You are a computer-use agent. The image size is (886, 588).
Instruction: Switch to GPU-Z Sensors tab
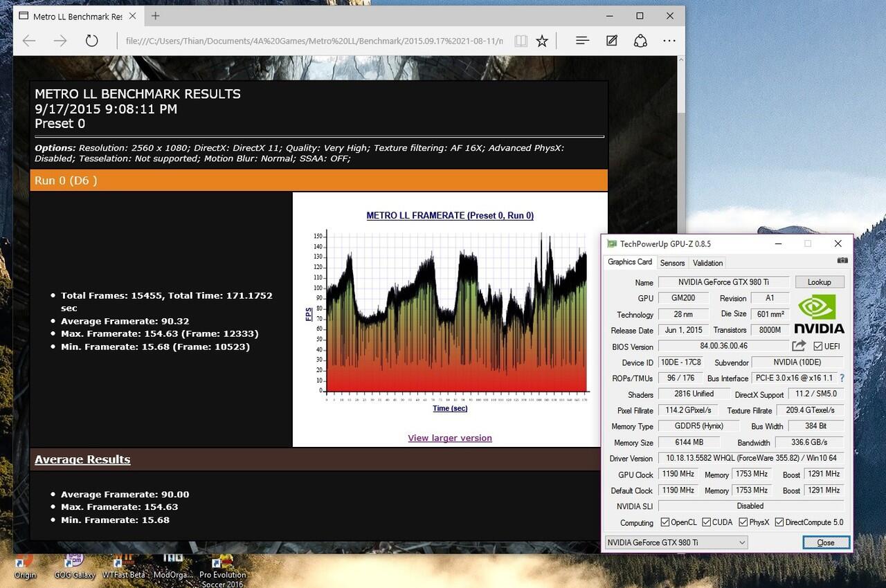pyautogui.click(x=672, y=263)
